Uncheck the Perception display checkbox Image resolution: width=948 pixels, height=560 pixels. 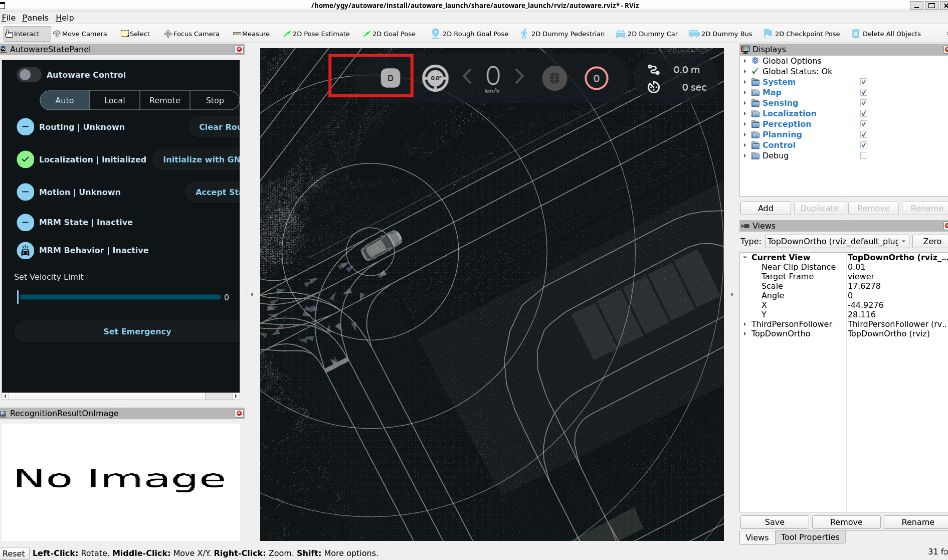click(864, 124)
